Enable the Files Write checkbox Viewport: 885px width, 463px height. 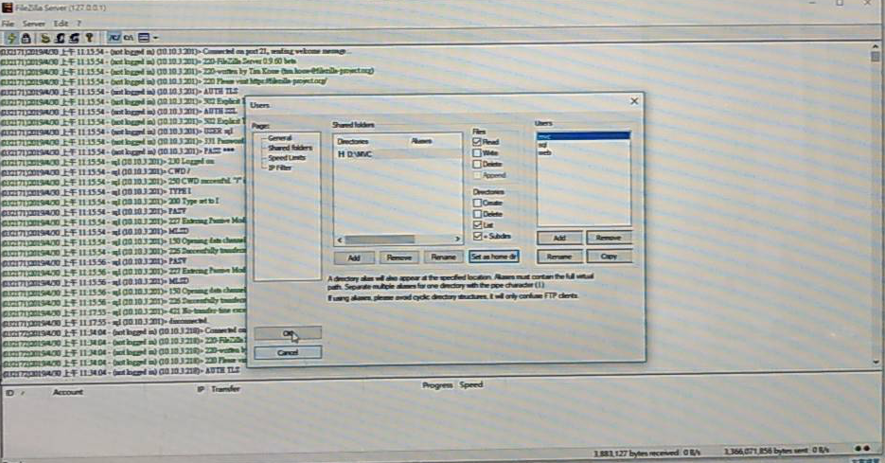point(477,153)
